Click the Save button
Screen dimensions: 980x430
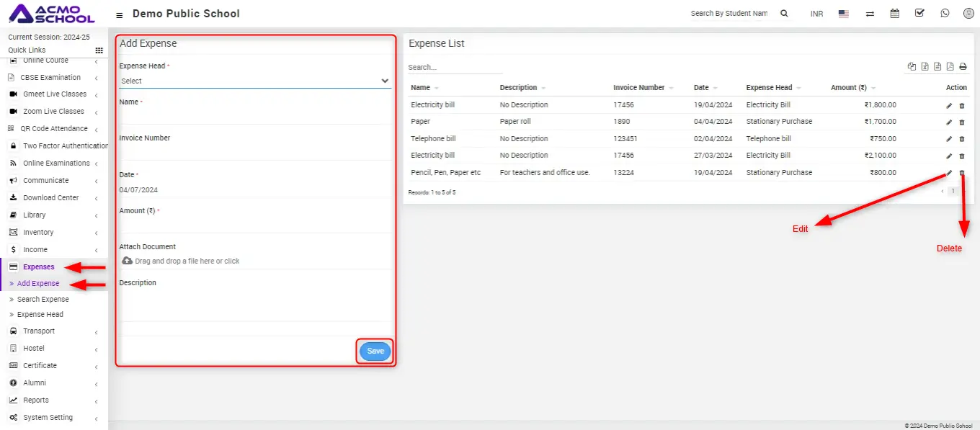pyautogui.click(x=375, y=351)
